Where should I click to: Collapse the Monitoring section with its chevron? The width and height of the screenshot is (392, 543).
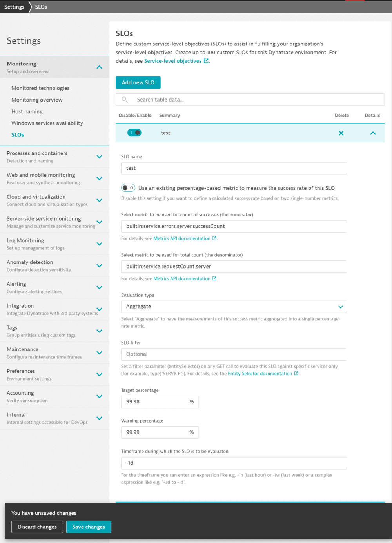click(99, 67)
